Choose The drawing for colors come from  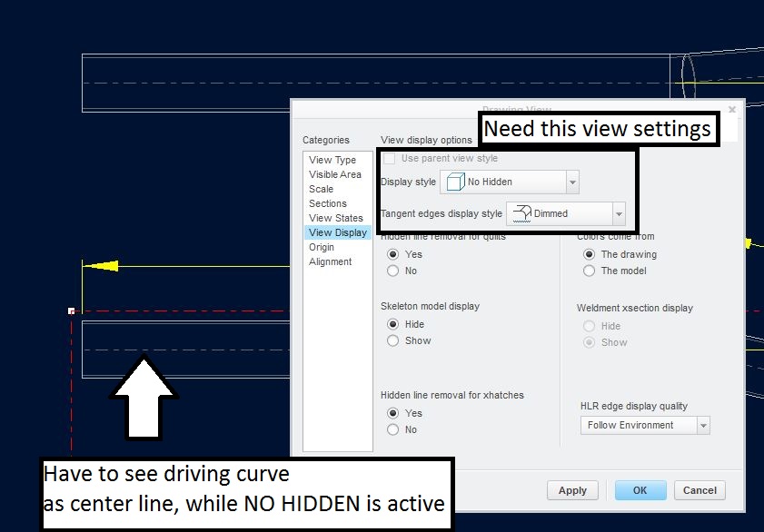(x=590, y=254)
